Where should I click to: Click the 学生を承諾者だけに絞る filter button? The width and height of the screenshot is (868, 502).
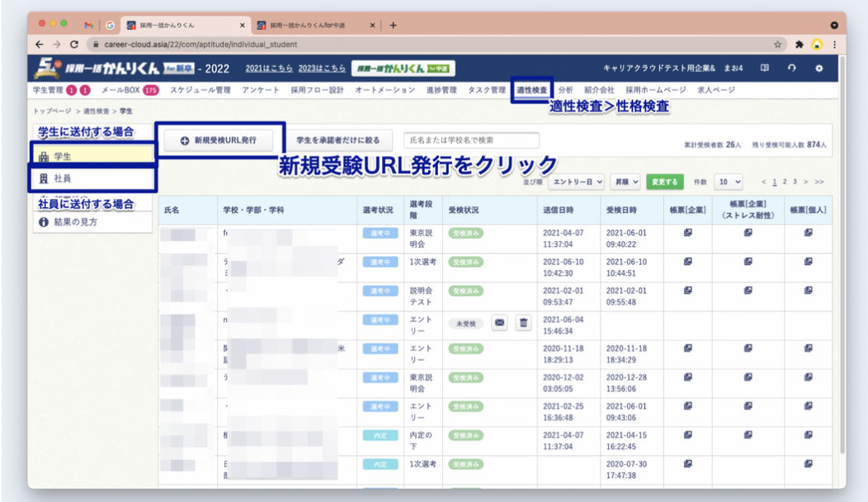click(339, 140)
